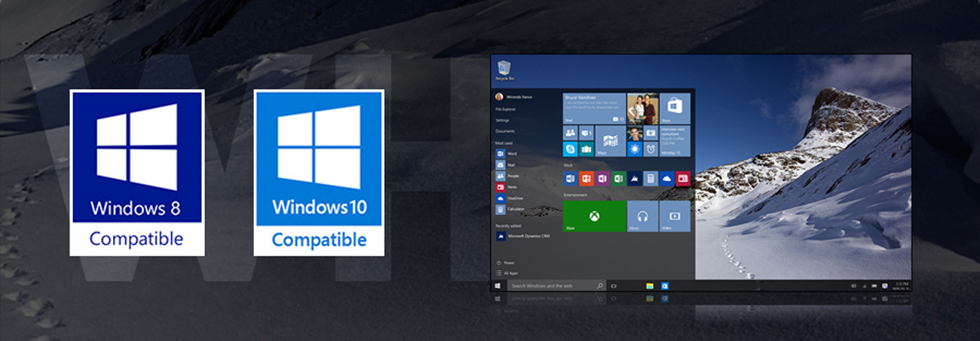
Task: Open Microsoft Dynamics CRM under Recently added
Action: pos(526,236)
